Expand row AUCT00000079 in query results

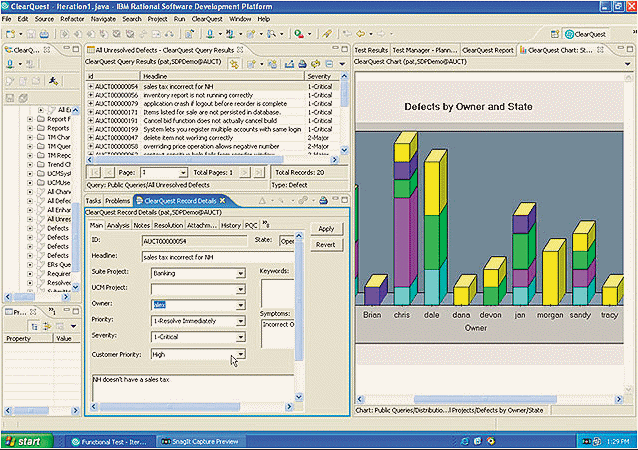coord(91,104)
